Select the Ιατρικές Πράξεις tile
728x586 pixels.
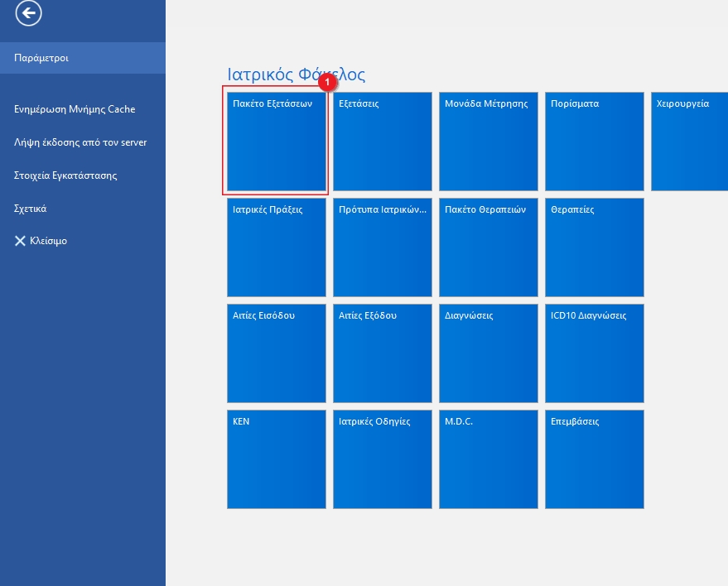pos(277,247)
